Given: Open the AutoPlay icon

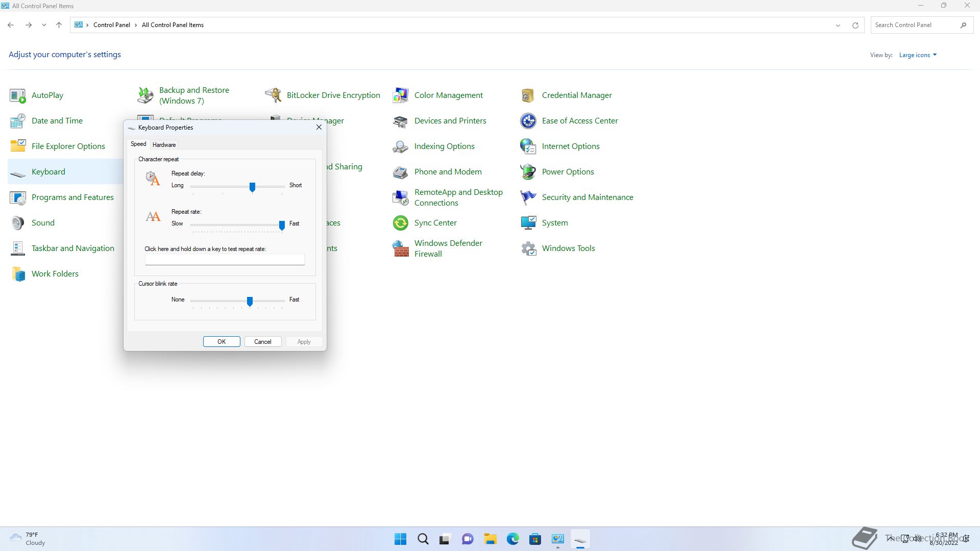Looking at the screenshot, I should tap(18, 95).
